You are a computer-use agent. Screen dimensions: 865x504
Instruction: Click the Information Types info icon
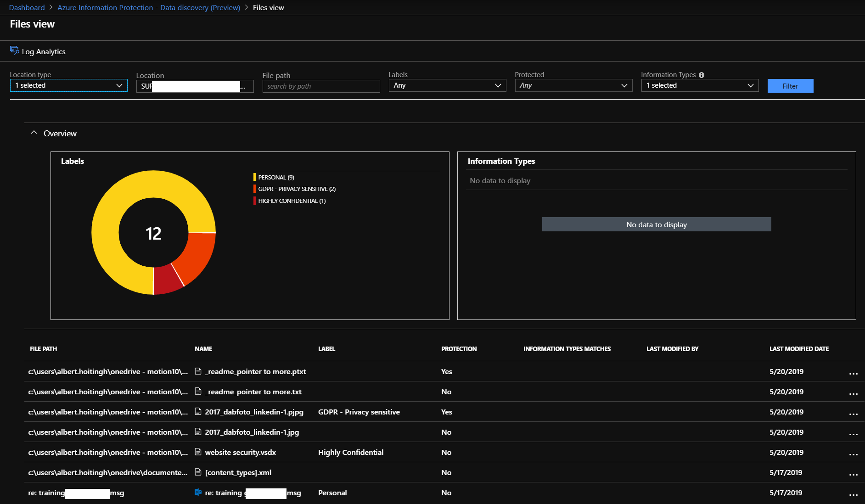[701, 75]
